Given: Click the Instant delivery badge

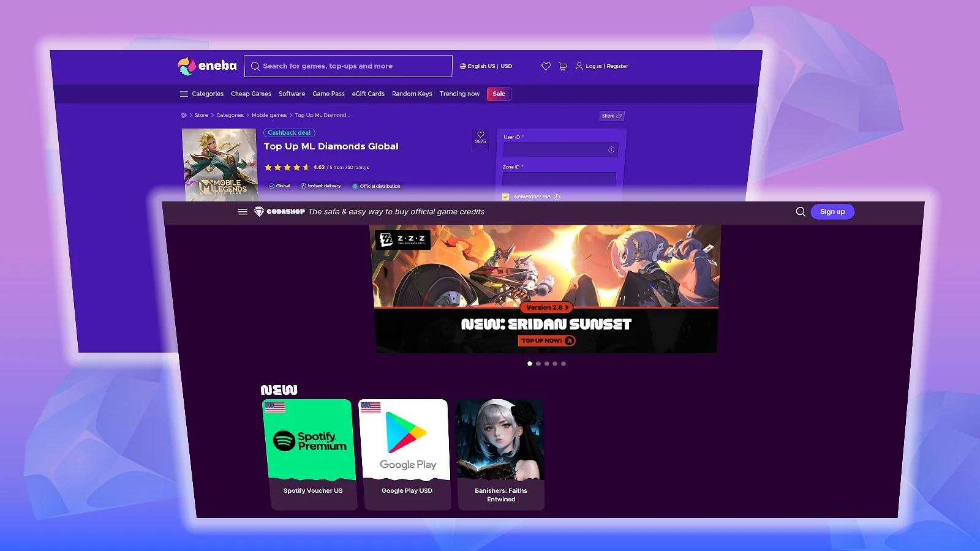Looking at the screenshot, I should point(320,186).
